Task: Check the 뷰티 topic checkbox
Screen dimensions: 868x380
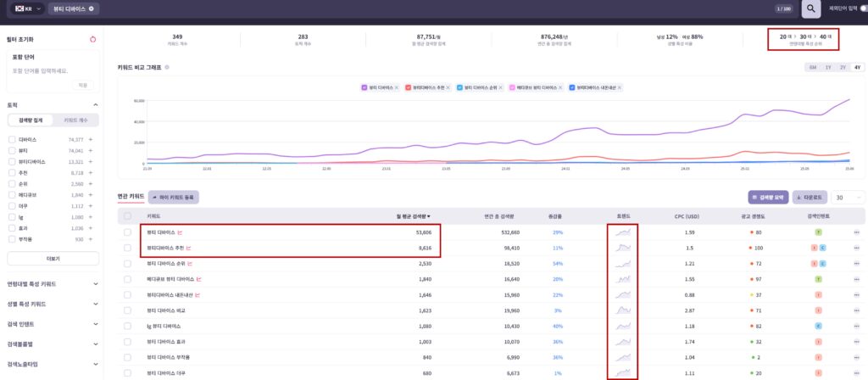Action: click(11, 150)
